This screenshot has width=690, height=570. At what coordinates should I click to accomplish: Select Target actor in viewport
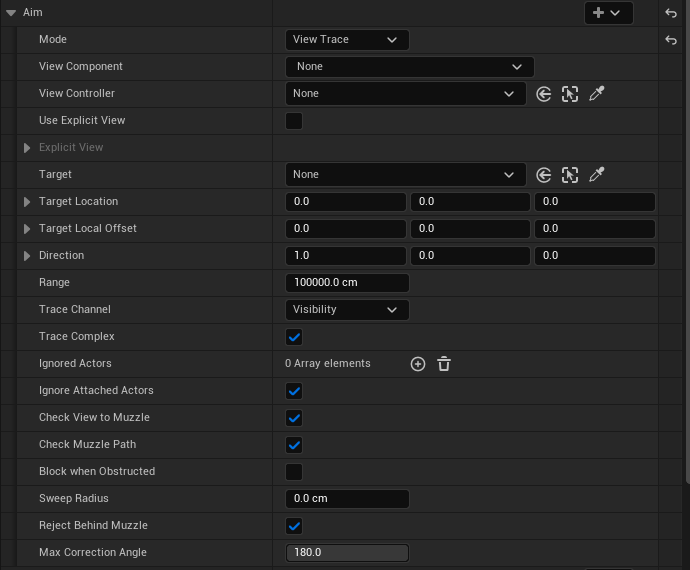(x=570, y=175)
